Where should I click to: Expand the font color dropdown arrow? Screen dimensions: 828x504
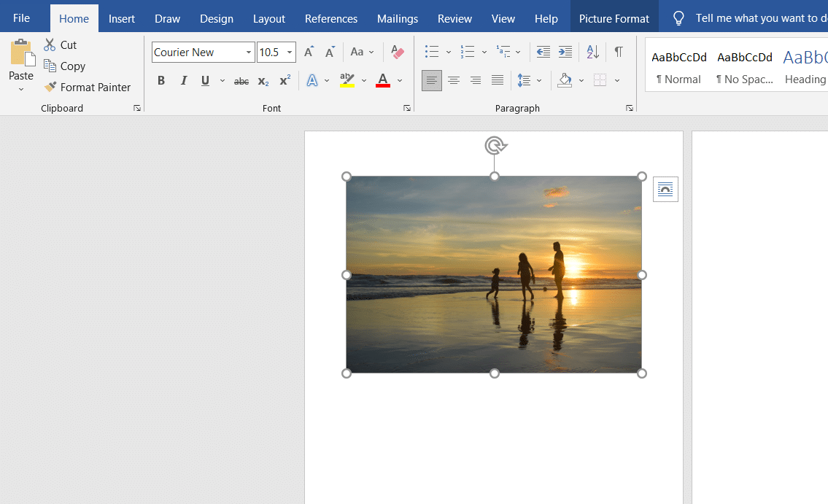pos(400,81)
